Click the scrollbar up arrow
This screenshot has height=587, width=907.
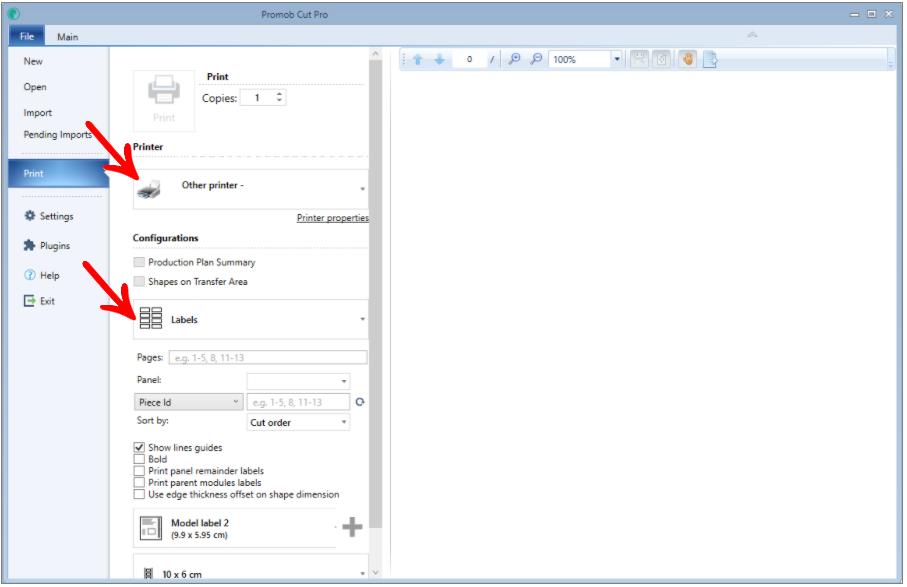click(x=375, y=54)
